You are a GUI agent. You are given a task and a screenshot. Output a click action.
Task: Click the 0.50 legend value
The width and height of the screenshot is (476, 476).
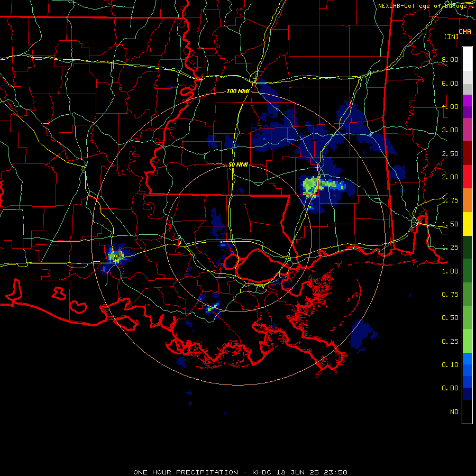coord(450,318)
